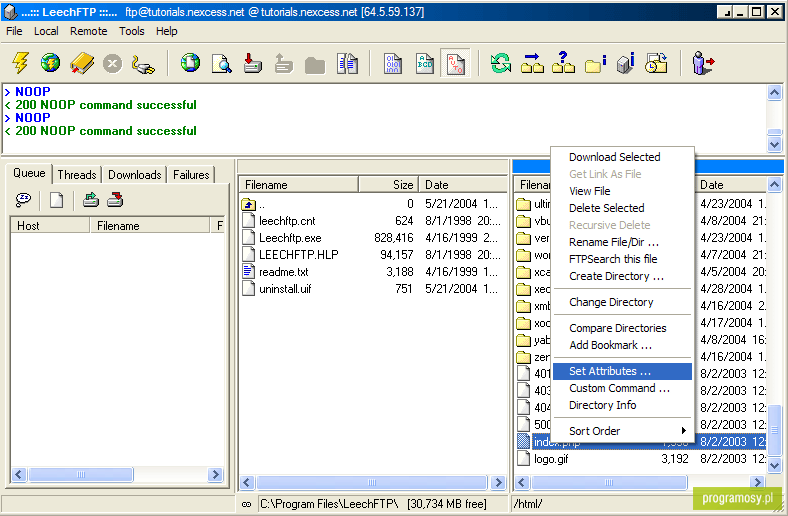Expand the Sort Order submenu

[622, 431]
